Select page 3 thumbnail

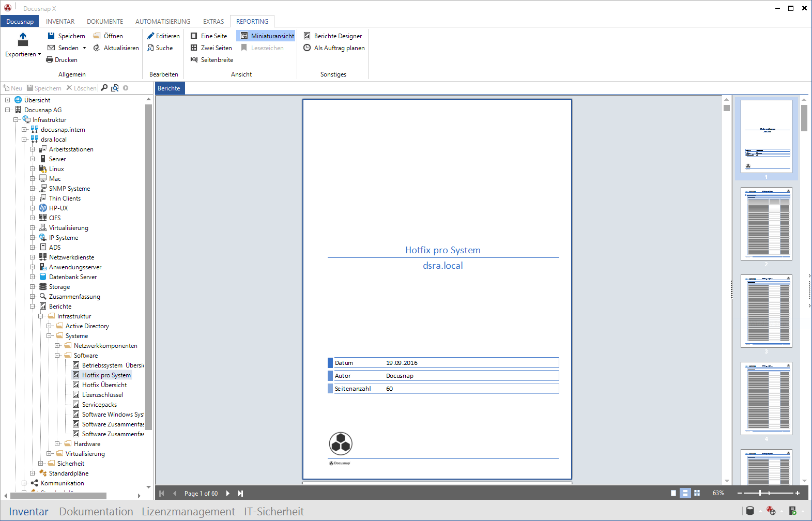(x=767, y=311)
